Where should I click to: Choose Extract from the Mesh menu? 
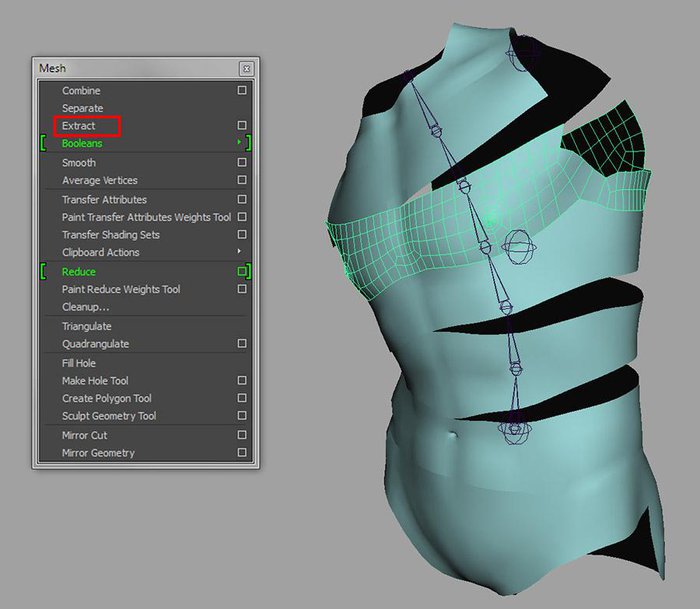click(80, 126)
